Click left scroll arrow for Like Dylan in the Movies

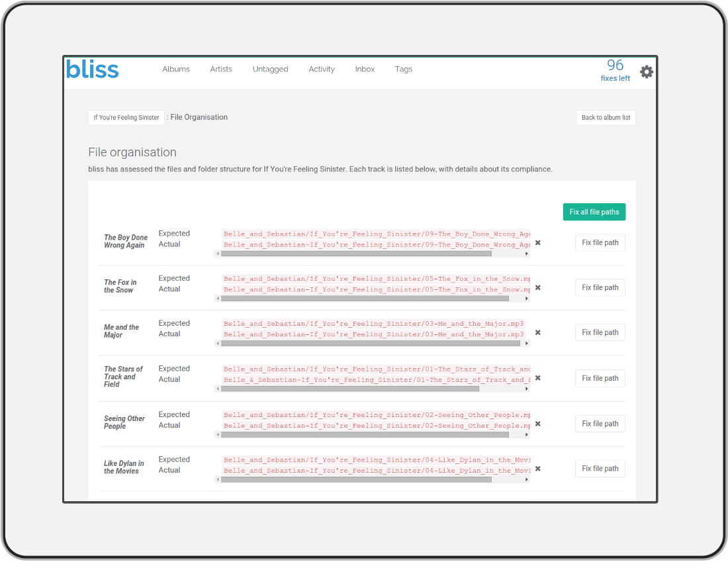point(218,479)
